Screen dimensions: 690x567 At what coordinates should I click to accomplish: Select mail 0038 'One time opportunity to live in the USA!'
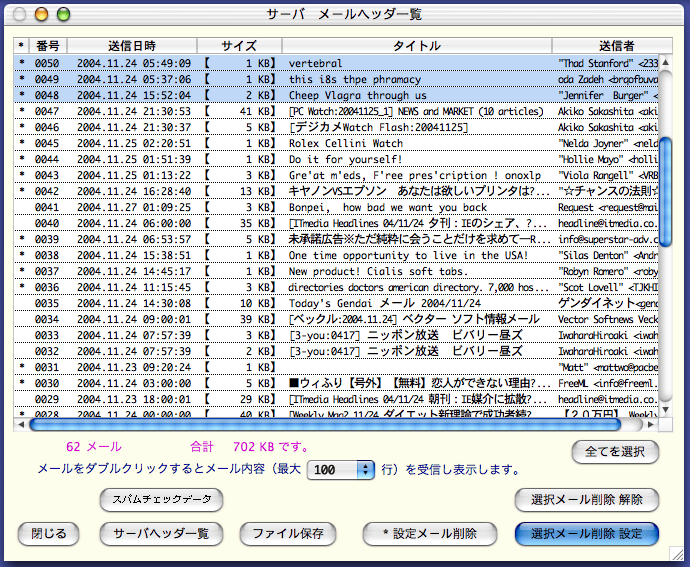click(336, 255)
